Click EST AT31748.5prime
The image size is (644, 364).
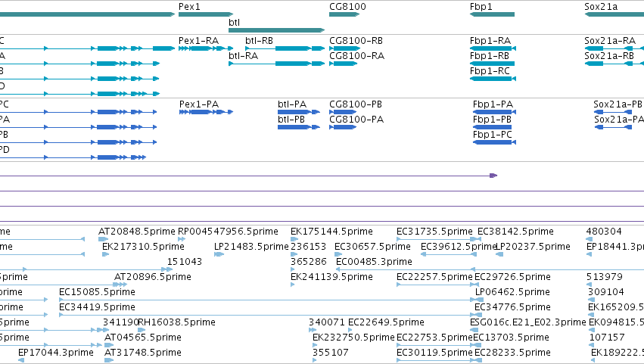click(142, 353)
